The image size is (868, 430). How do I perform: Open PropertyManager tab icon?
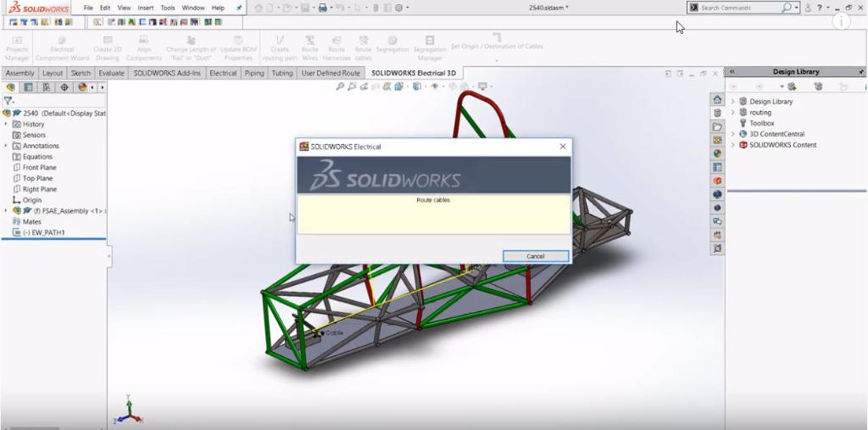28,87
